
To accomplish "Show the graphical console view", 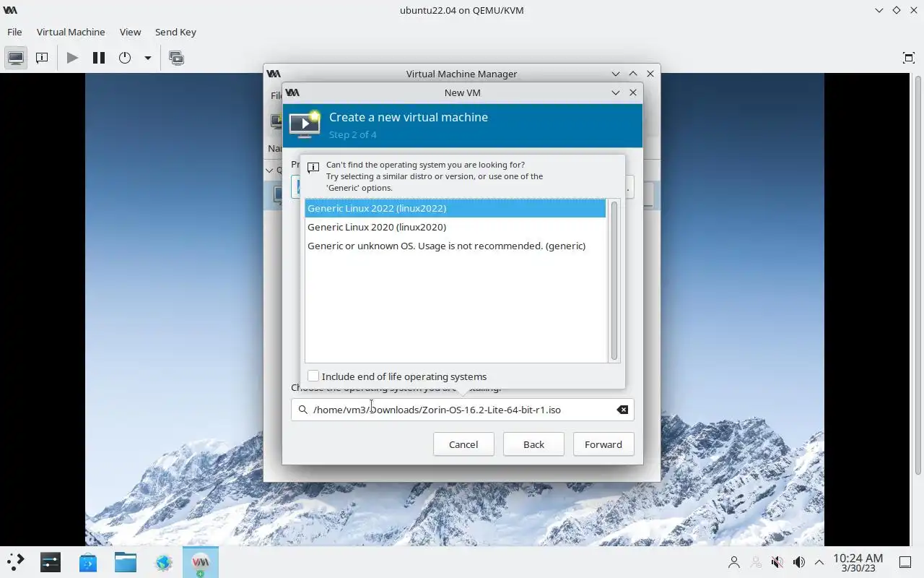I will [16, 58].
